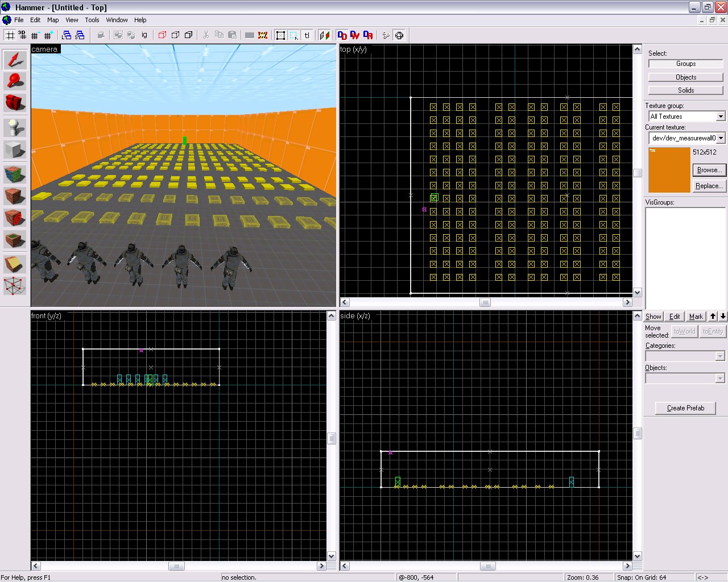Screen dimensions: 728x582
Task: Click the Carve toolbar icon
Action: pyautogui.click(x=101, y=35)
